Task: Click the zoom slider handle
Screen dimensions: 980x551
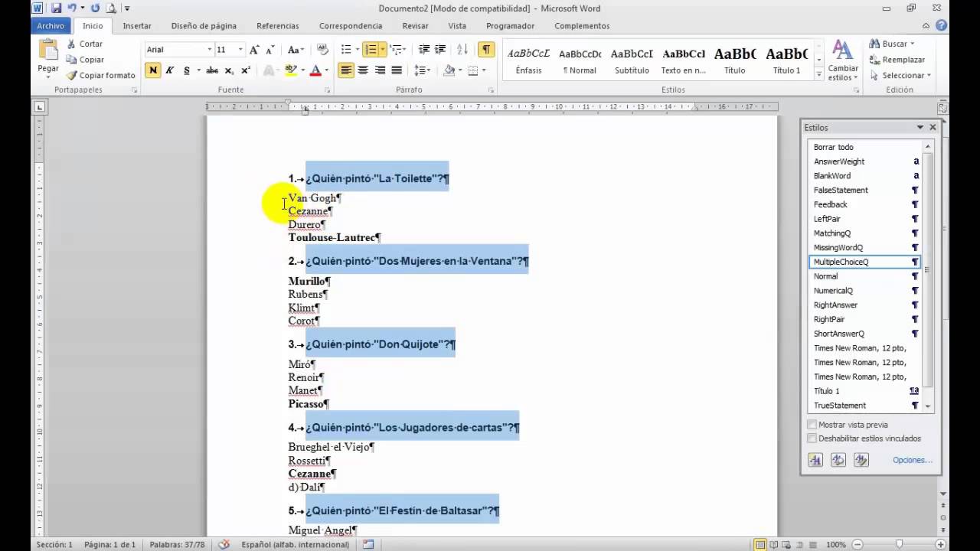Action: coord(901,545)
